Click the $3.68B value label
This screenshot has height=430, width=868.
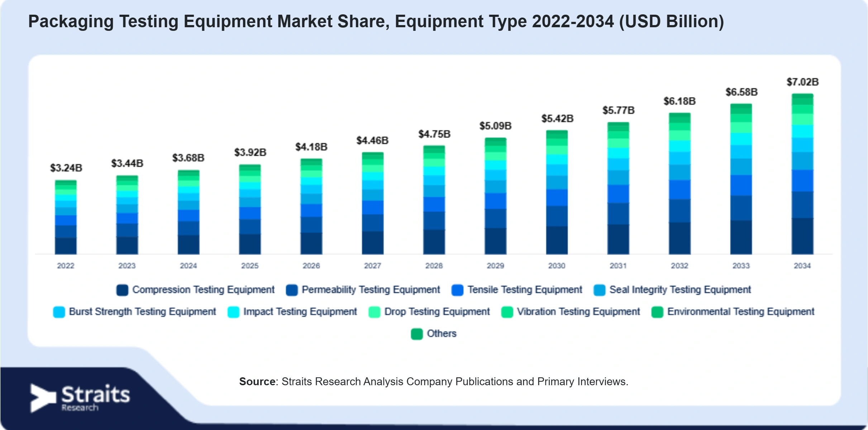point(189,158)
